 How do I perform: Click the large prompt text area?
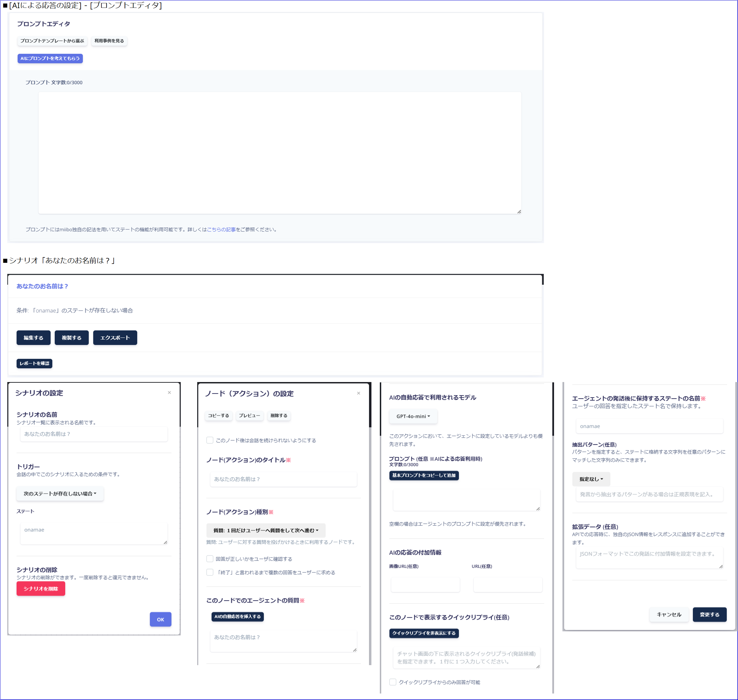coord(280,153)
